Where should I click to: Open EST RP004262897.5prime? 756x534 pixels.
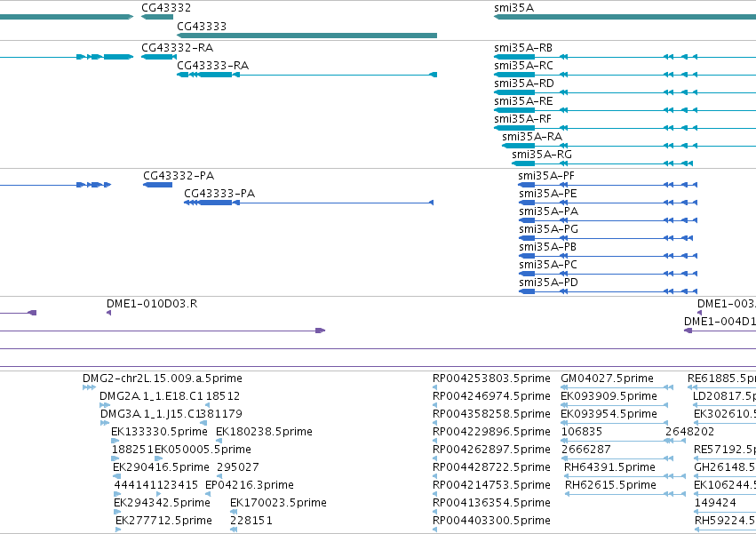point(491,450)
